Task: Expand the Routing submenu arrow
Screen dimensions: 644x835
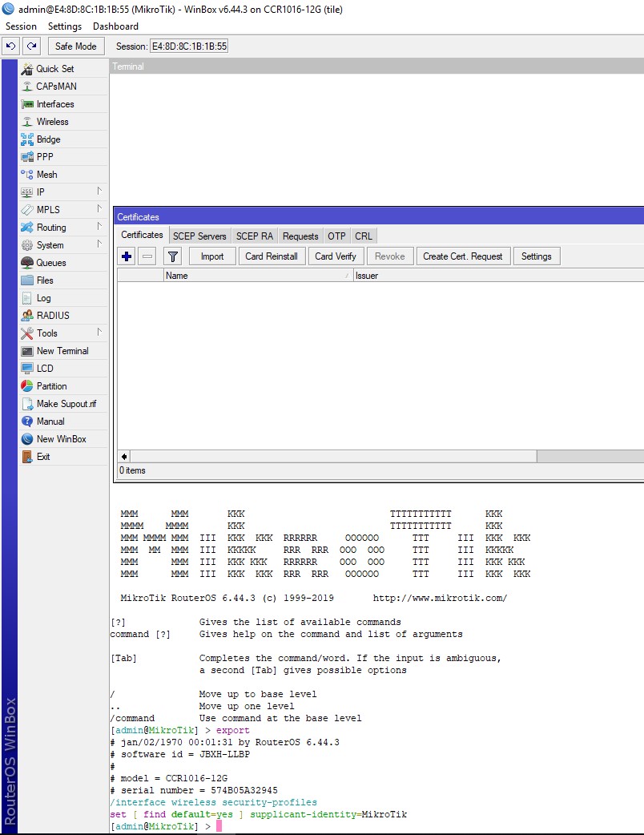Action: [x=99, y=226]
